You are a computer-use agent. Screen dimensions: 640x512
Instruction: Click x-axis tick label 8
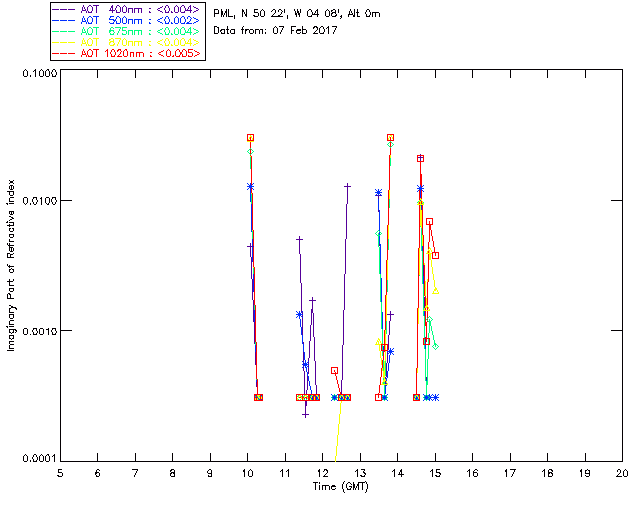[x=173, y=473]
